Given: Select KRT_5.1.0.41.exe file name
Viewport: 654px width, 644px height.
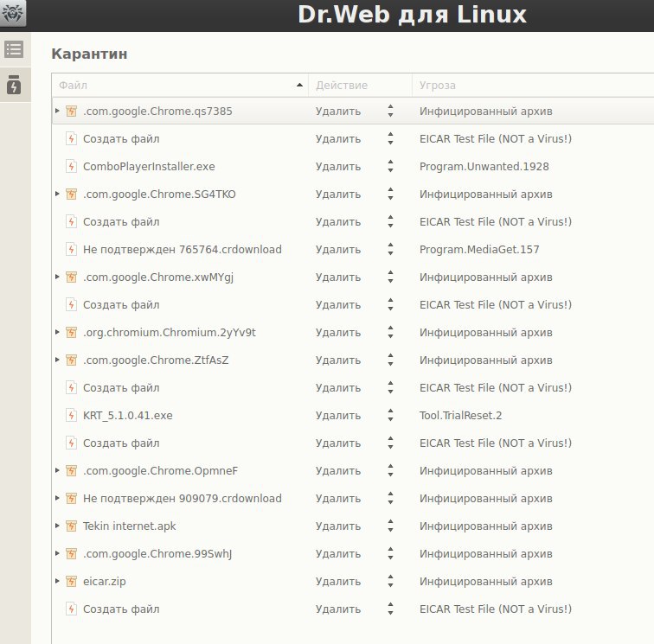Looking at the screenshot, I should pyautogui.click(x=128, y=416).
